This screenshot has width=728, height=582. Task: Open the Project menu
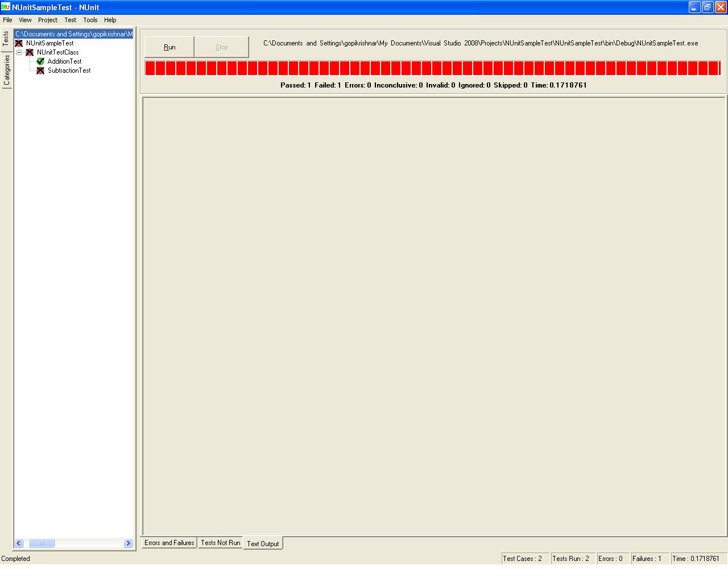[x=48, y=20]
